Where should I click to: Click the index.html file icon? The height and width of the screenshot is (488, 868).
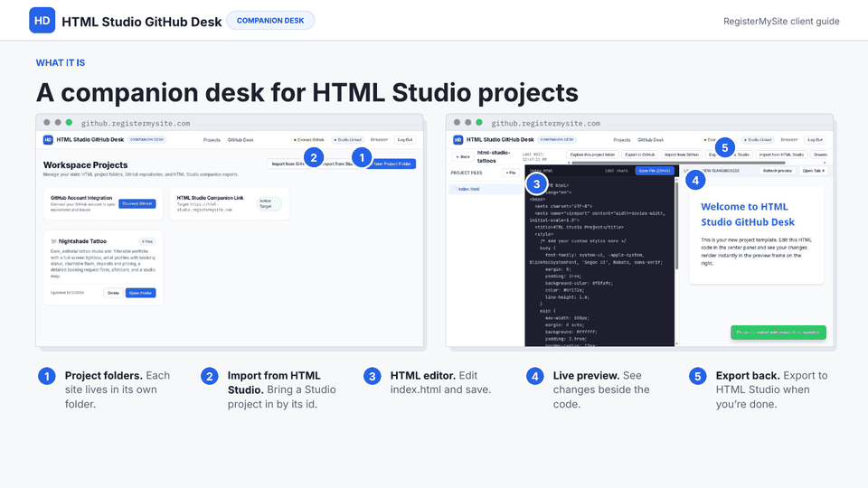pyautogui.click(x=455, y=189)
